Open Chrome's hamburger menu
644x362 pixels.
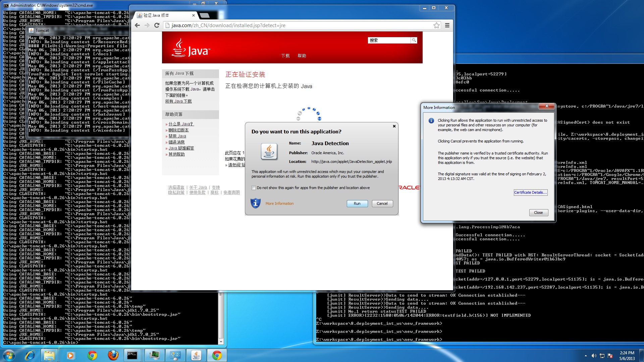(x=447, y=25)
